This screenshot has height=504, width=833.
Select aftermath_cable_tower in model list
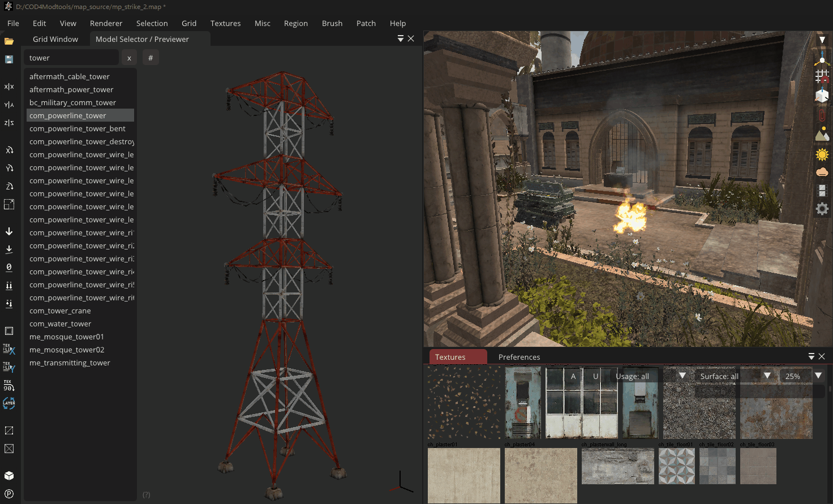[x=80, y=76]
